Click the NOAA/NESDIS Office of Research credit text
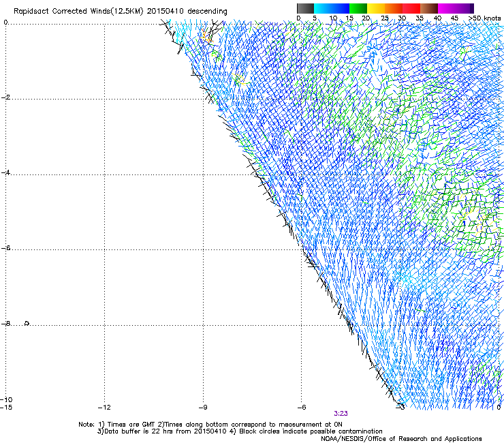504x443 pixels. coord(401,439)
